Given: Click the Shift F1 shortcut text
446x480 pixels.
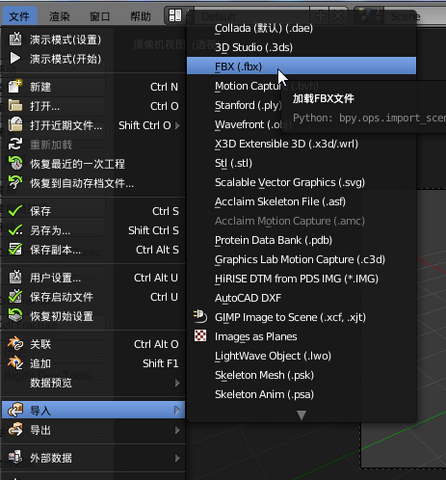Looking at the screenshot, I should (160, 363).
